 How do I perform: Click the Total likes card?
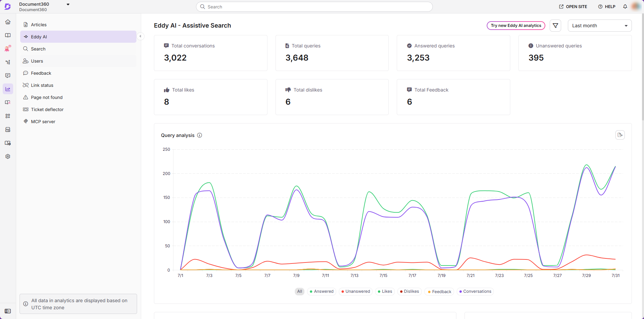click(x=211, y=97)
